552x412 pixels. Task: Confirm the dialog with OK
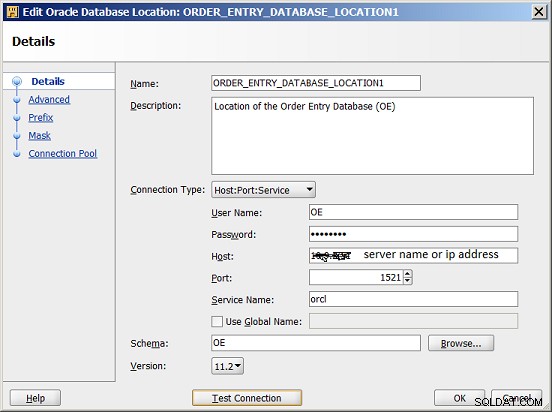click(459, 398)
